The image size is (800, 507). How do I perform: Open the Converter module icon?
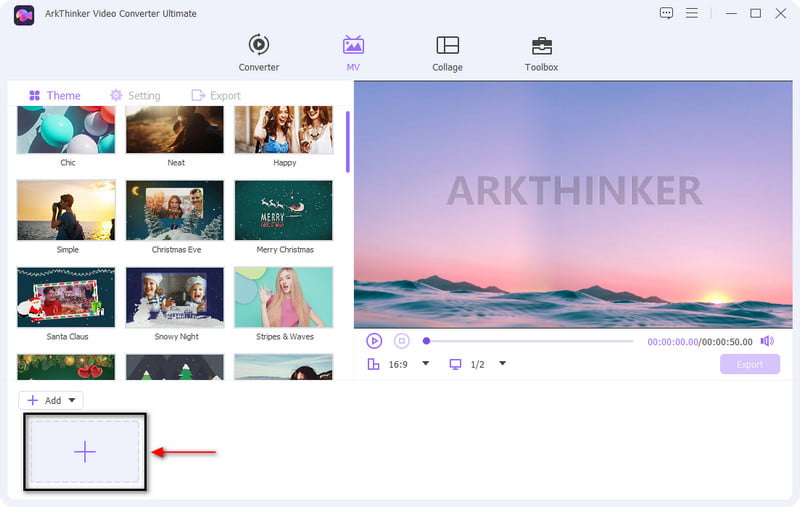coord(259,45)
